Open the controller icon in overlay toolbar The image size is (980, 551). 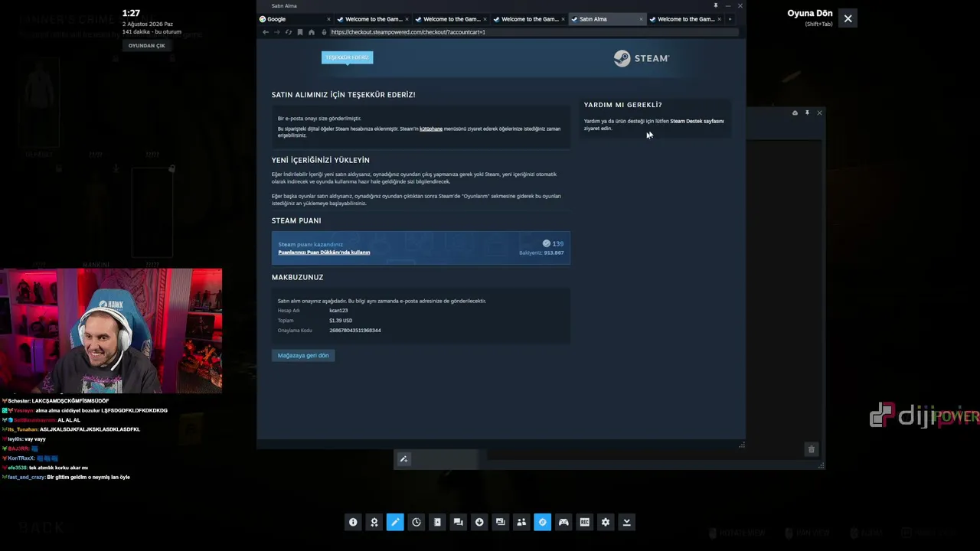point(563,522)
